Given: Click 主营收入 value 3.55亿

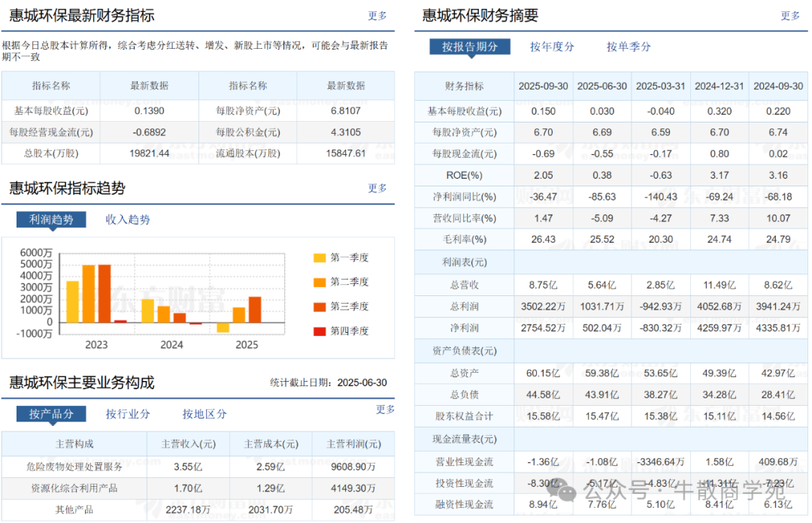Looking at the screenshot, I should 188,467.
